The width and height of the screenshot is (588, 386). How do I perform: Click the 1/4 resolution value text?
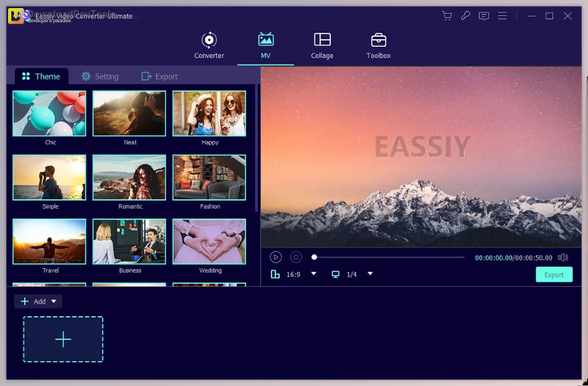351,275
